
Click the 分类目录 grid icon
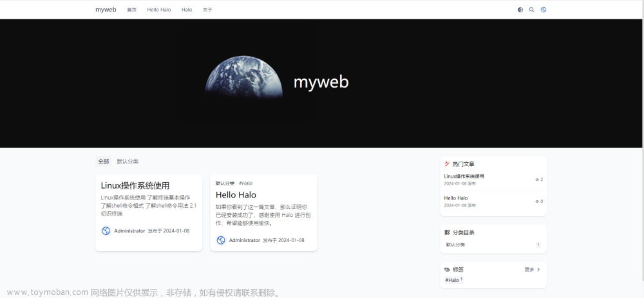(x=448, y=232)
